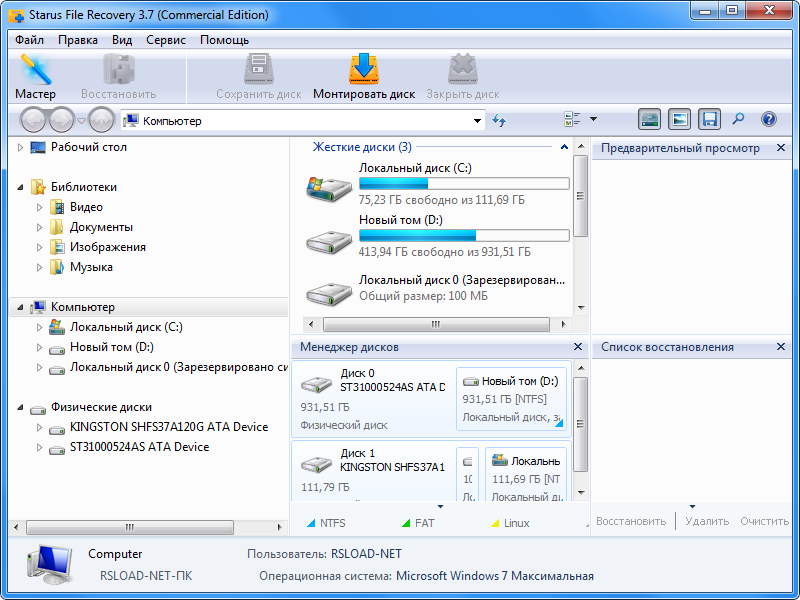This screenshot has height=600, width=800.
Task: Go forward with the right navigation arrow
Action: tap(62, 120)
